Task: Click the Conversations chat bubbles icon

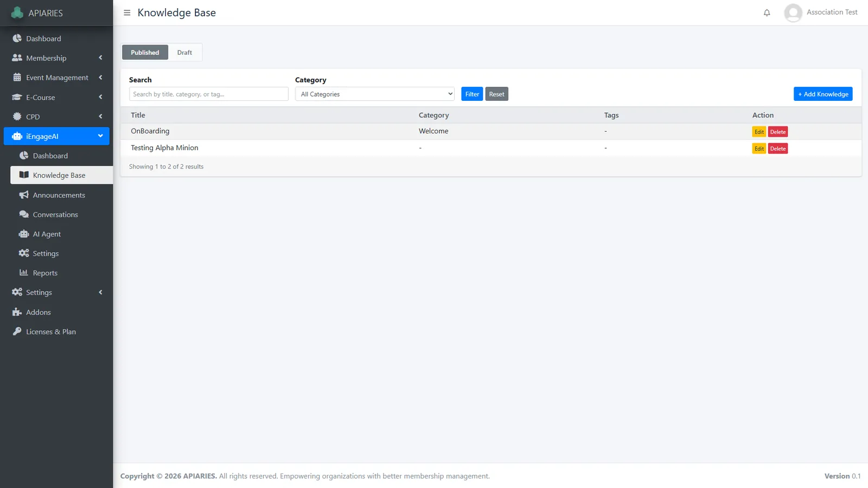Action: pos(24,214)
